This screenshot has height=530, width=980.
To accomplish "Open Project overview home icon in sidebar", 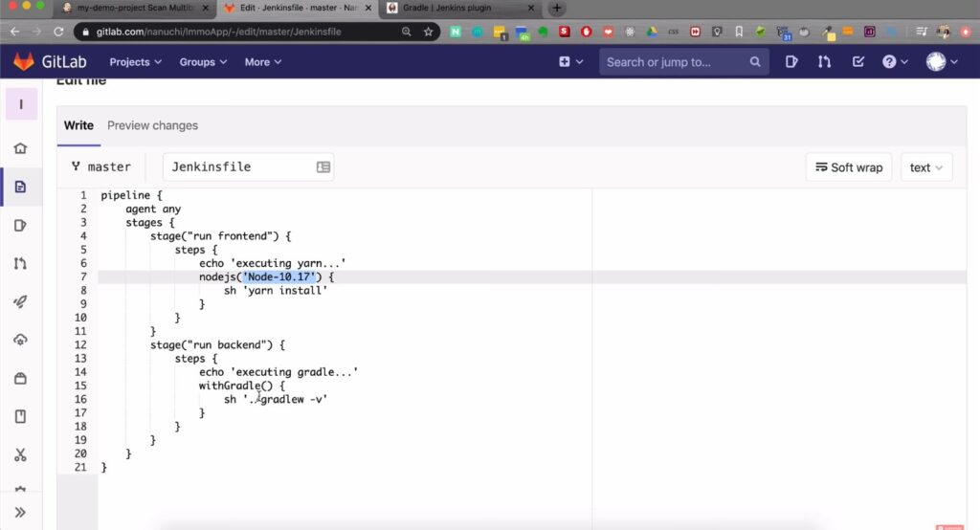I will [21, 148].
